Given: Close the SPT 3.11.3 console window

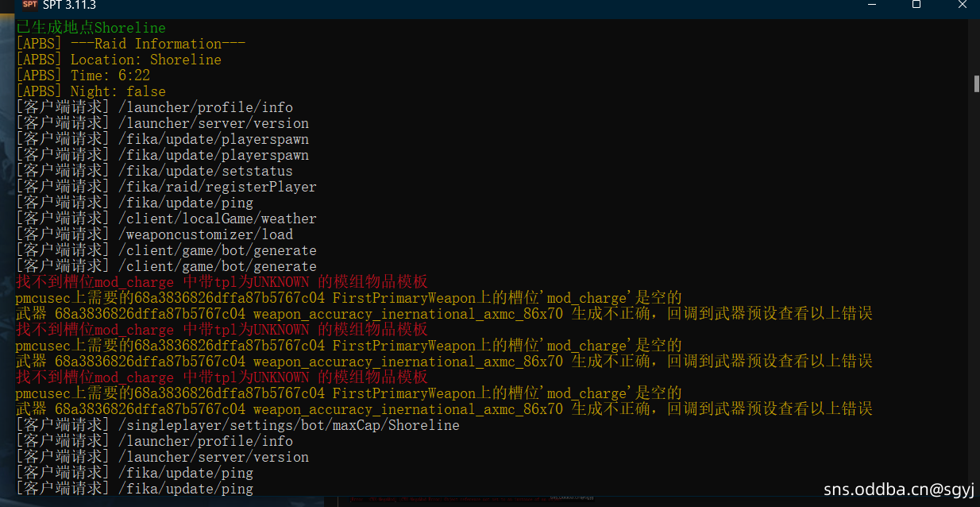Looking at the screenshot, I should [x=962, y=5].
